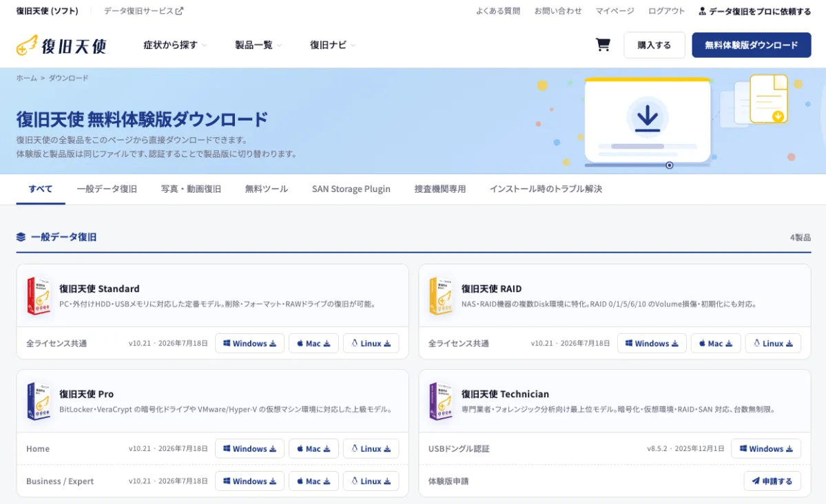The image size is (826, 504).
Task: Click the 購入する button
Action: 654,45
